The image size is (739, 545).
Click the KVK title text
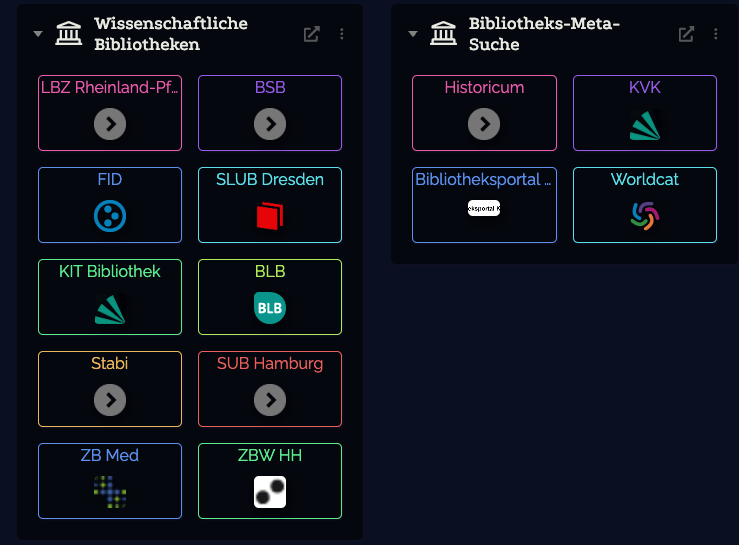(645, 88)
